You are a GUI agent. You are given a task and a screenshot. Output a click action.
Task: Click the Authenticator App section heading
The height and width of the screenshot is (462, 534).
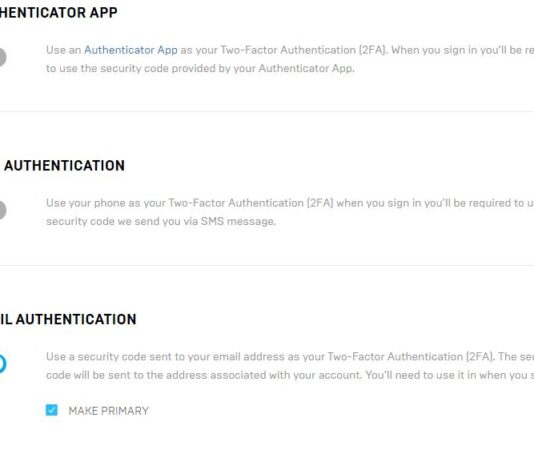coord(59,13)
